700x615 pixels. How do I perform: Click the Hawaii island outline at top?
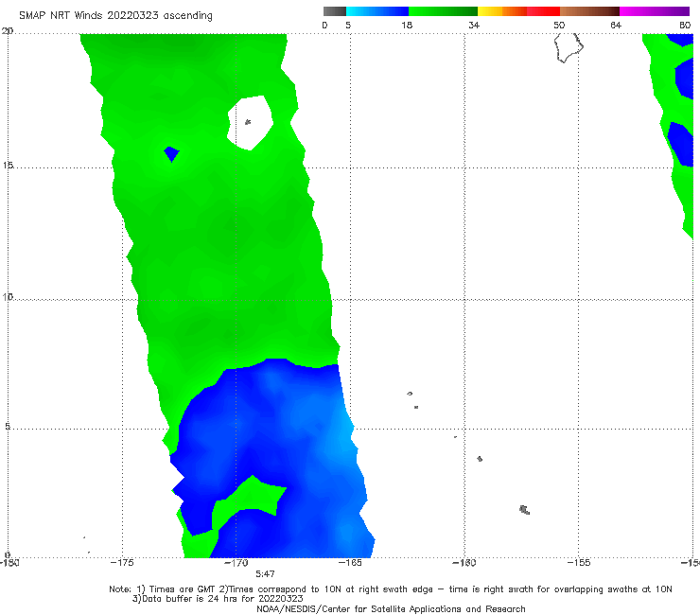(569, 47)
